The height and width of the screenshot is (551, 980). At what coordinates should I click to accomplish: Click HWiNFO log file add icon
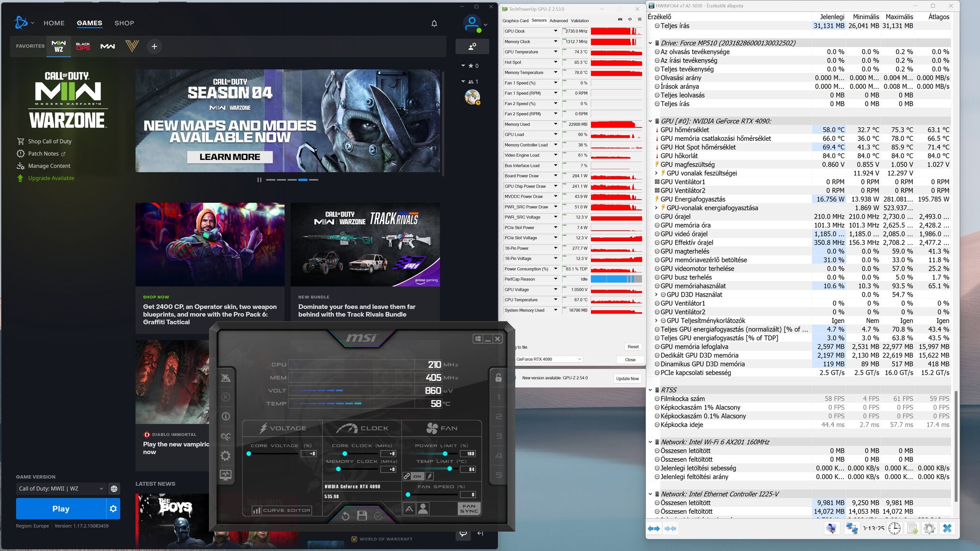point(912,528)
